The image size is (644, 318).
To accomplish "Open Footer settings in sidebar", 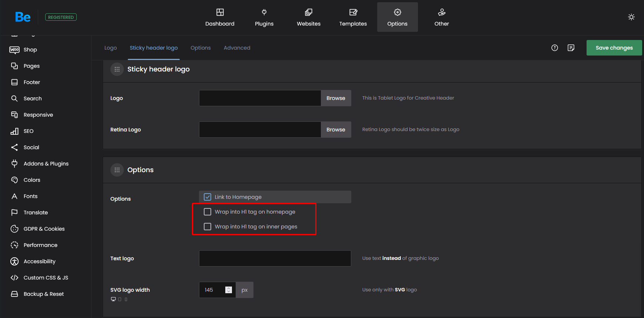I will pos(32,82).
